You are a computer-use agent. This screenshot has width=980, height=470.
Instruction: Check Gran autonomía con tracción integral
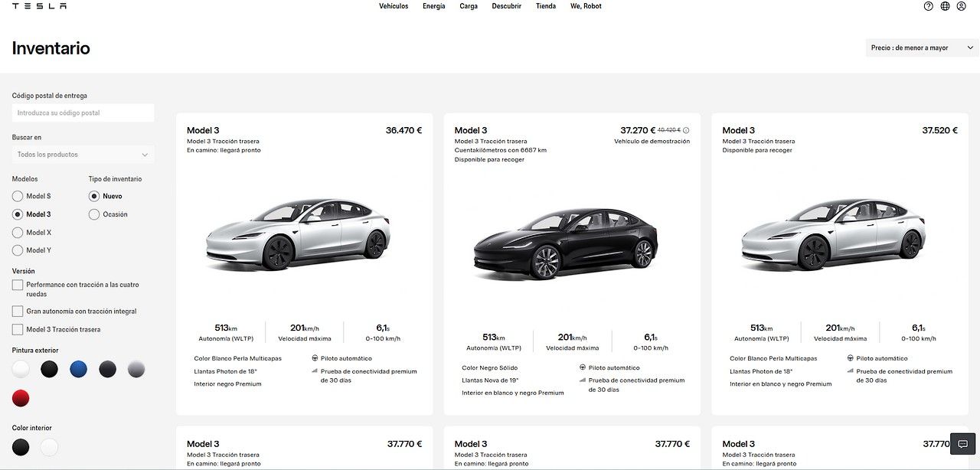point(18,312)
